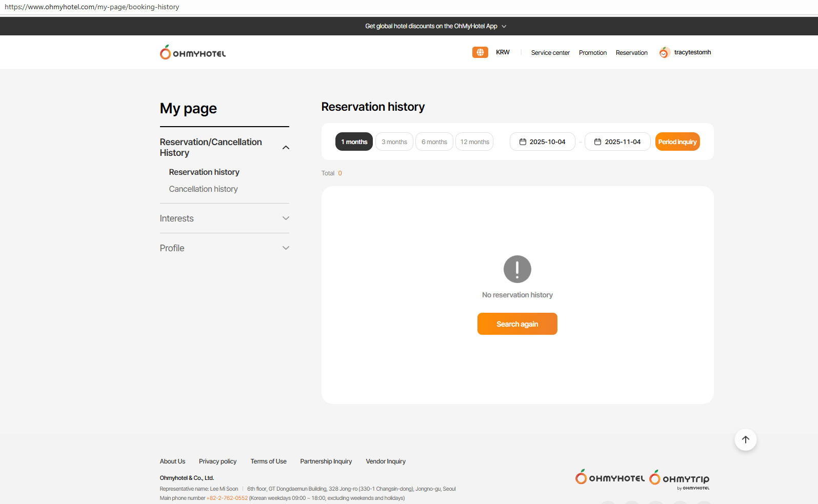Open the Promotion page
Viewport: 818px width, 504px height.
[593, 53]
